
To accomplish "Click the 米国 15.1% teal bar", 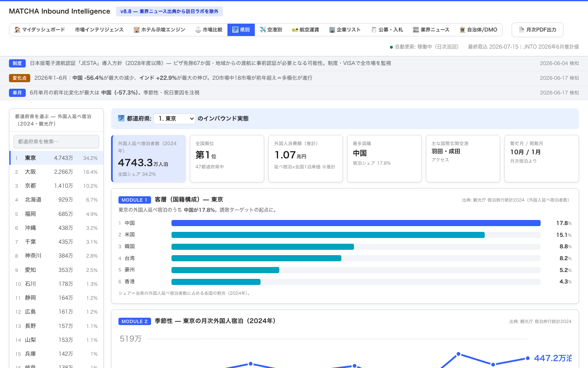I will click(x=328, y=235).
